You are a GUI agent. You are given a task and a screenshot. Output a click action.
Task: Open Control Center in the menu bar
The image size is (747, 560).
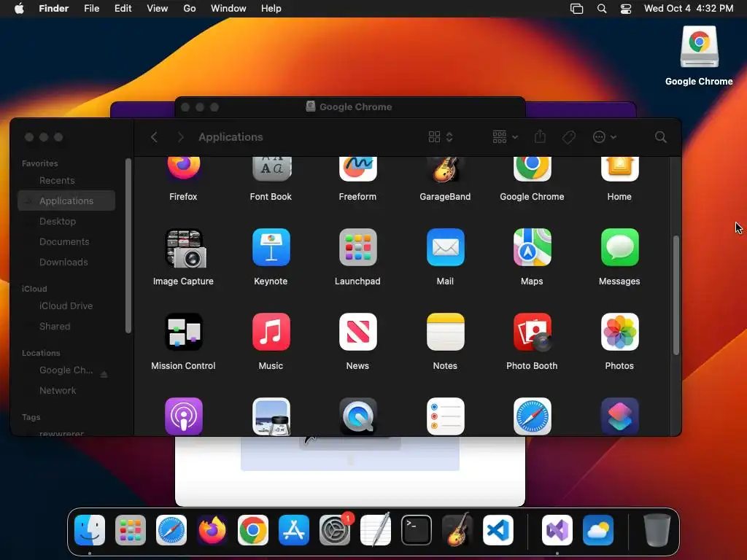(x=625, y=9)
